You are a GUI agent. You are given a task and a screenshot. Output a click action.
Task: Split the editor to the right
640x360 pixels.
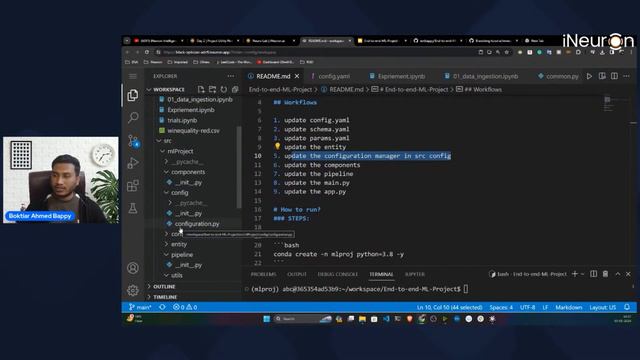(x=614, y=76)
